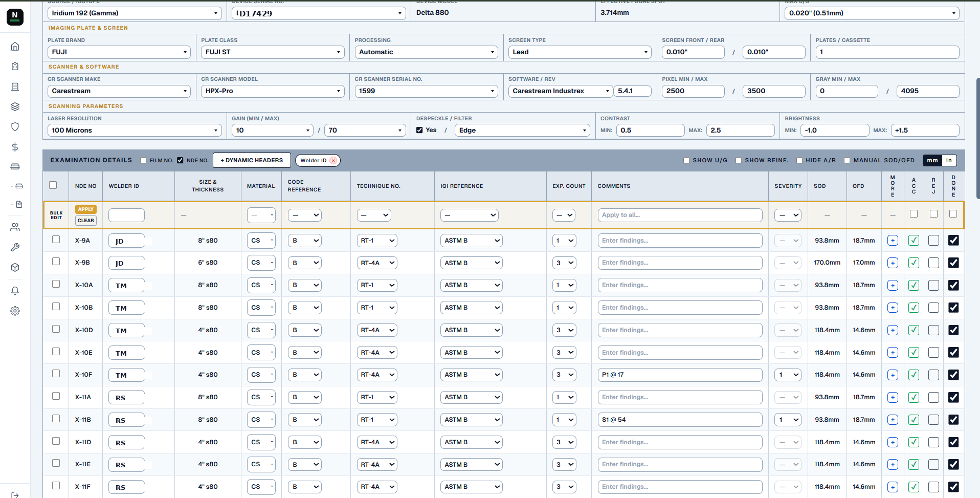Viewport: 980px width, 498px height.
Task: Open Severity dropdown for X-10F
Action: click(x=788, y=375)
